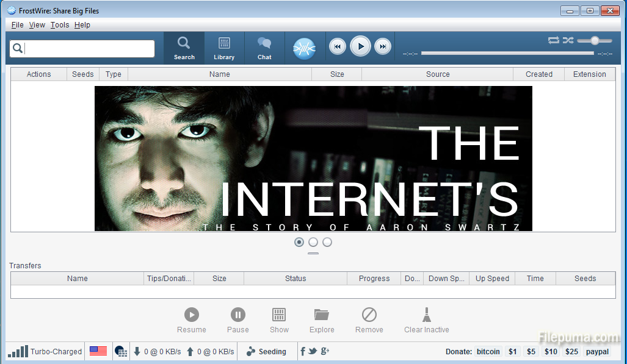
Task: Select the third slideshow radio dot
Action: 327,242
